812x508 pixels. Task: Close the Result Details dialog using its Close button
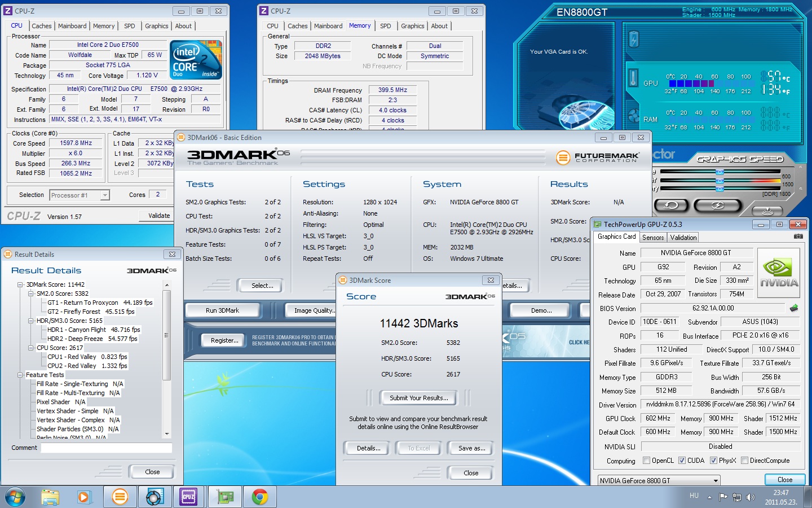click(152, 472)
